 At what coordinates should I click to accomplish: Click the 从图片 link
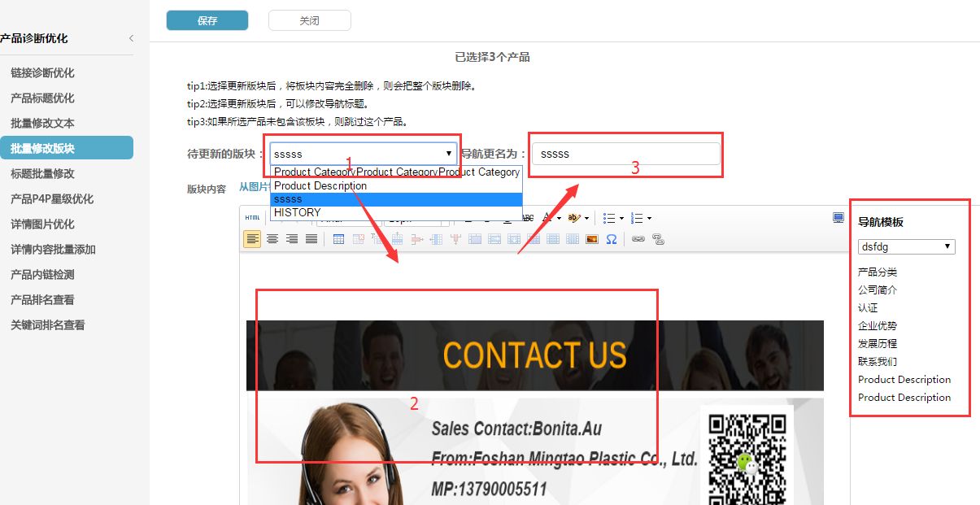254,186
